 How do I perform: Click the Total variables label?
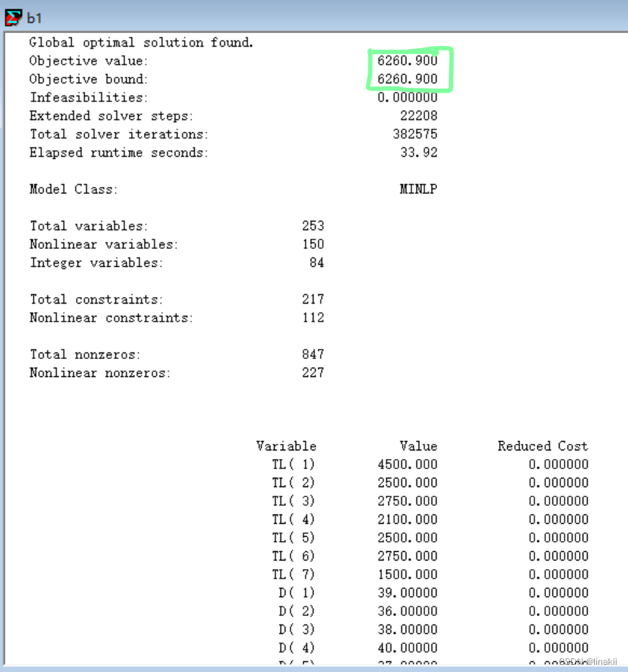[x=88, y=226]
